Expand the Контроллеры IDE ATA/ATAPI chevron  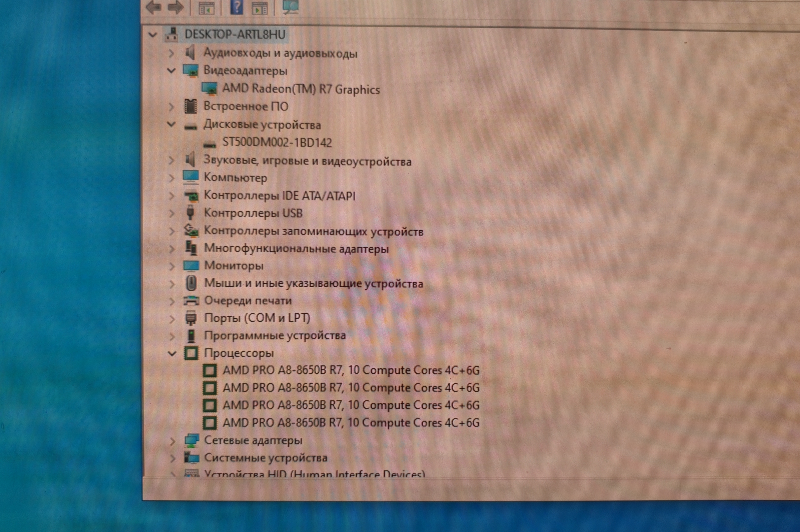171,196
